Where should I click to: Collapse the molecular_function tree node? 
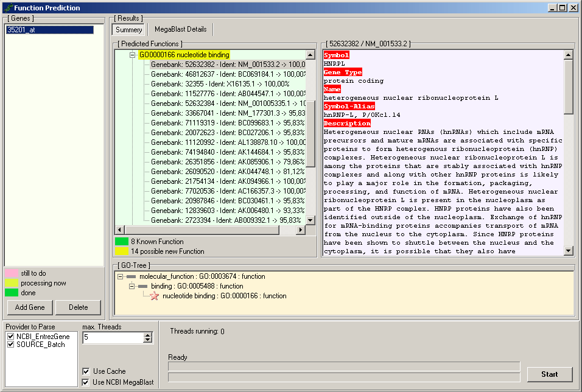pyautogui.click(x=120, y=276)
